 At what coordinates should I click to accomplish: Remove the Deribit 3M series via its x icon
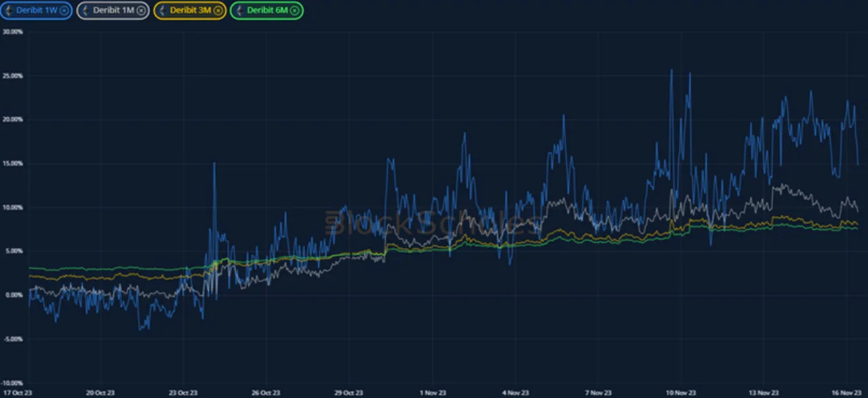tap(218, 10)
